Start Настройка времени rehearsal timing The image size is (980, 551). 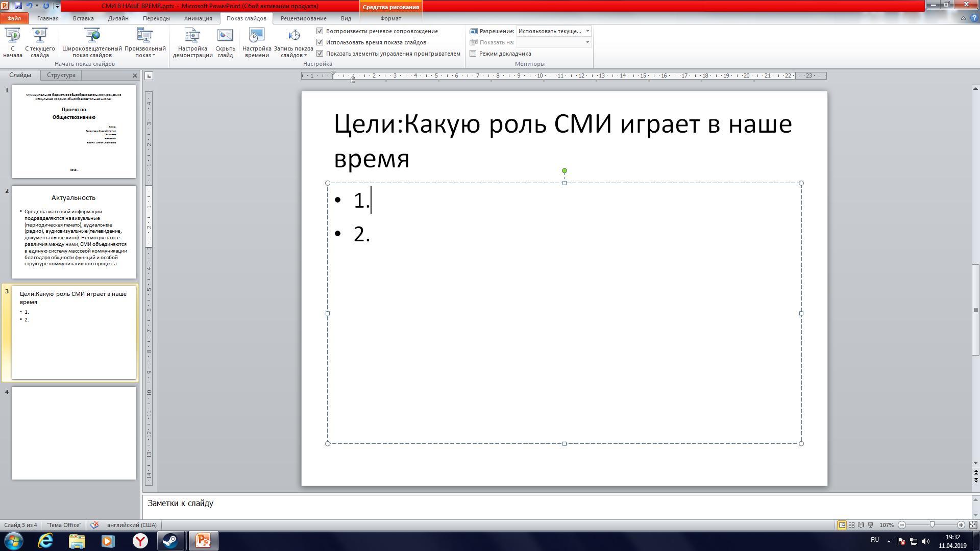pyautogui.click(x=256, y=42)
